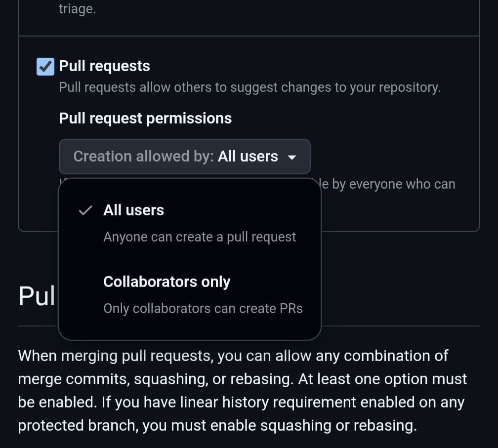Click the "Pull request permissions" heading

pos(145,119)
